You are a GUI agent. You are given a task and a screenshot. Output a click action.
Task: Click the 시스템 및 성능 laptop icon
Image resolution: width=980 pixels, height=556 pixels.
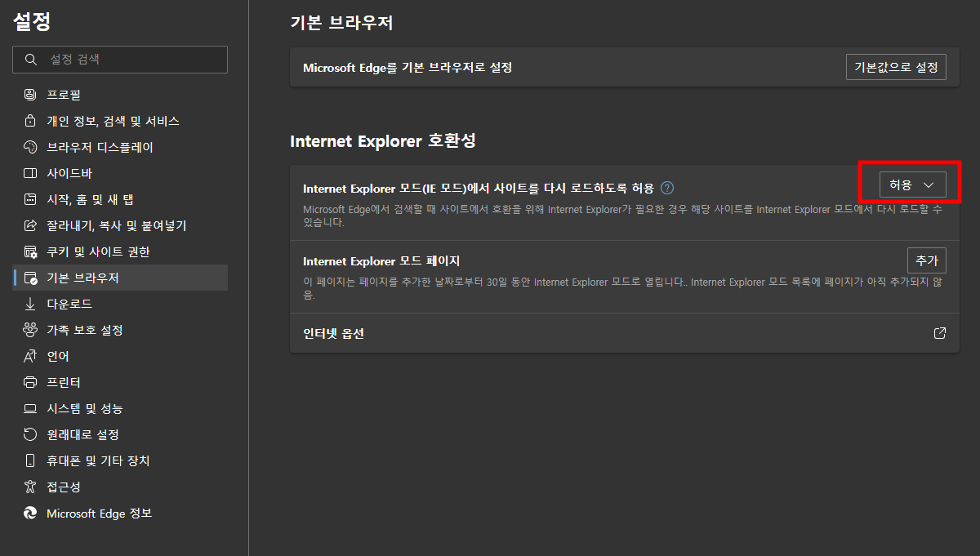click(x=30, y=408)
